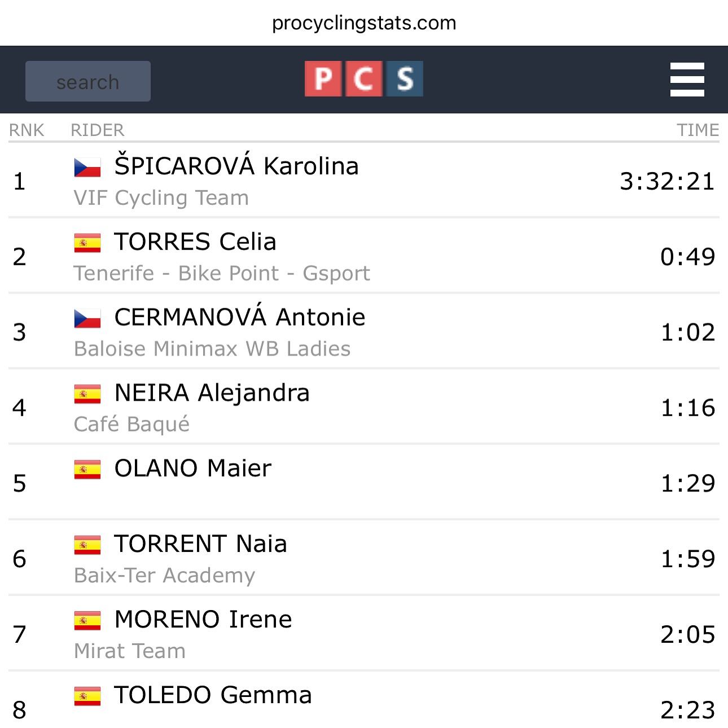Click Czech flag next to Špicarová Karolina
Screen dimensions: 728x728
coord(87,167)
